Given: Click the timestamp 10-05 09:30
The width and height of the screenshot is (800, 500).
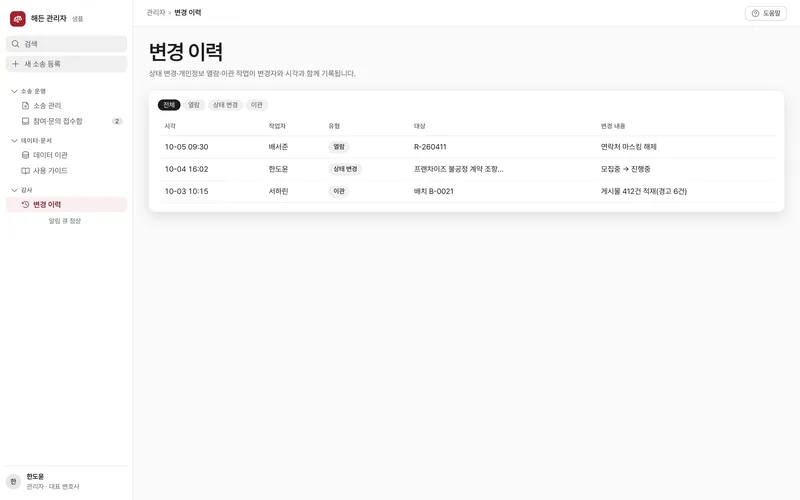Looking at the screenshot, I should tap(186, 147).
